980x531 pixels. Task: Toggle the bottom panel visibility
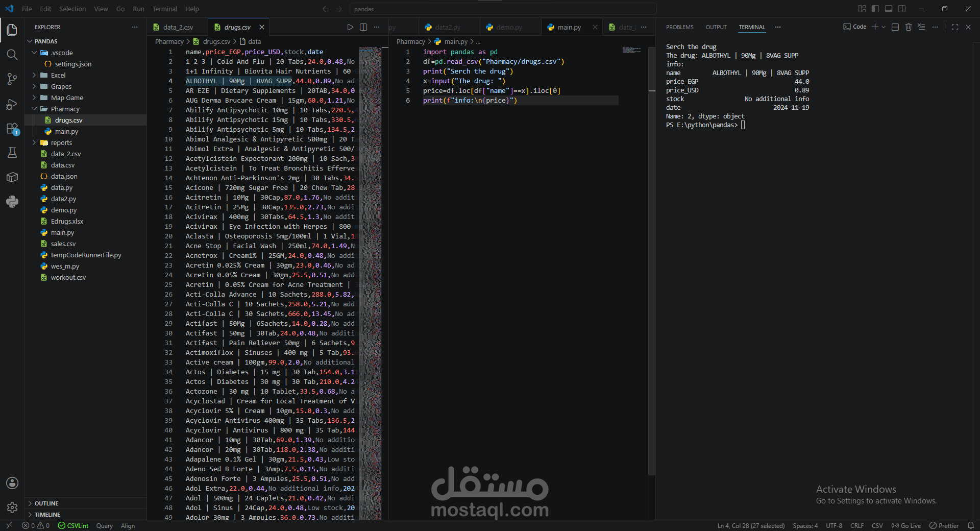(889, 9)
